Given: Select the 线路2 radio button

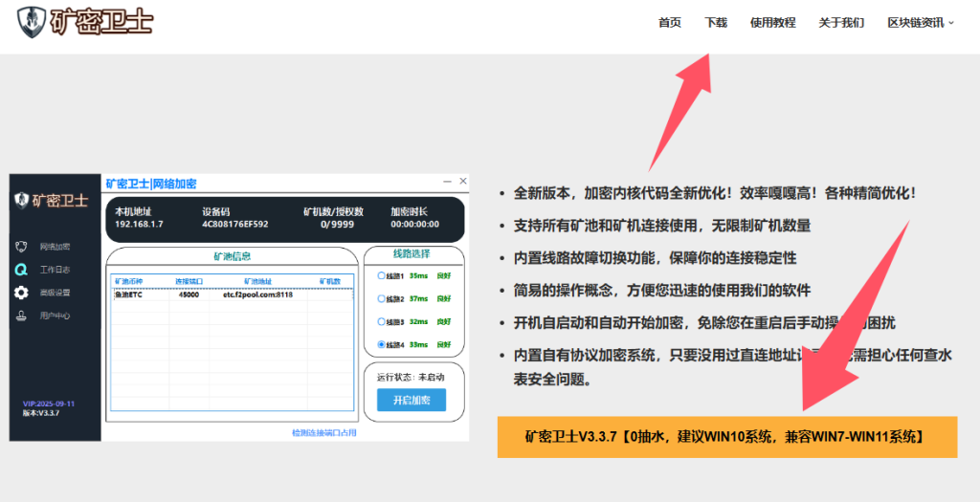Looking at the screenshot, I should coord(381,298).
